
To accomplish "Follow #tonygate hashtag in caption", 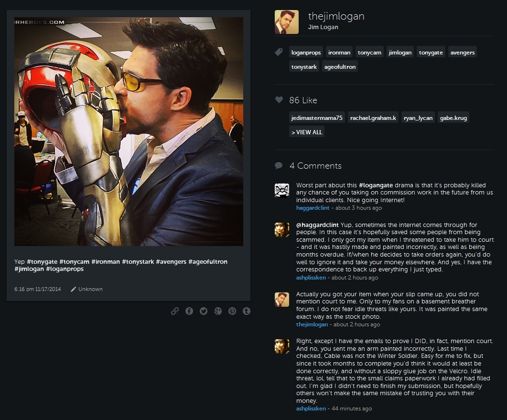I will [42, 261].
